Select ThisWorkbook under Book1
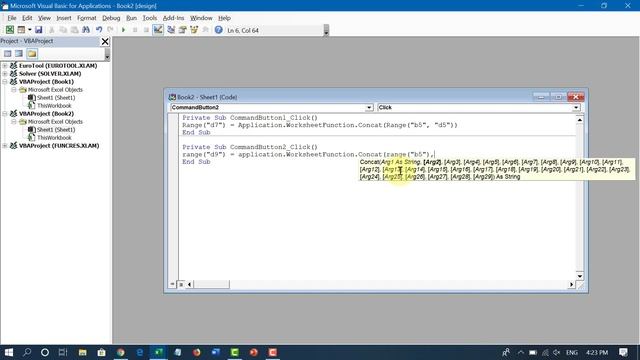The height and width of the screenshot is (360, 640). 54,106
